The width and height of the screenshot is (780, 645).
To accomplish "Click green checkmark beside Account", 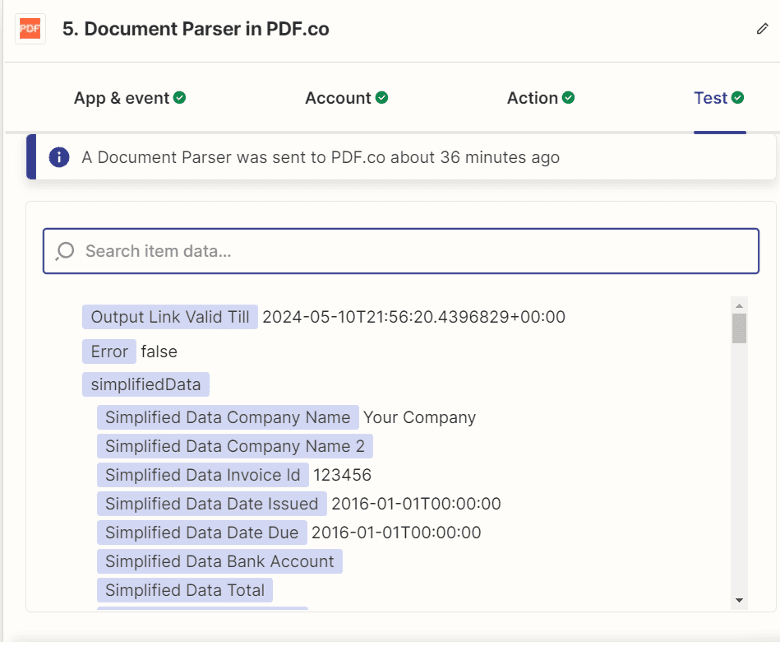I will [x=382, y=97].
